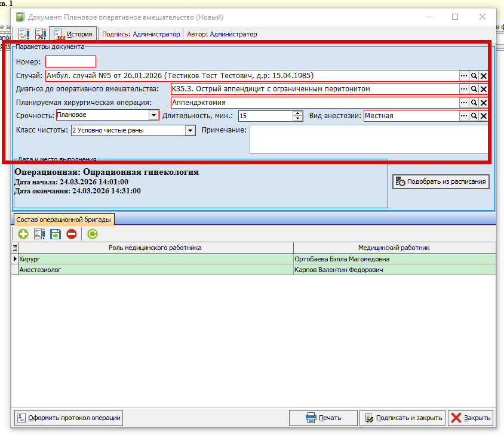Select the Состав операционной бригады tab
Screen dimensions: 504x435
pos(63,220)
